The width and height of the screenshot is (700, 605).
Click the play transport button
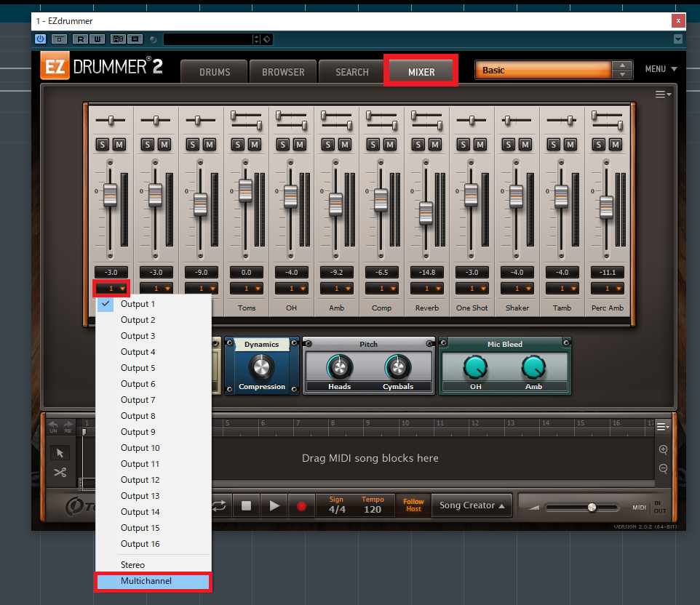(x=274, y=505)
